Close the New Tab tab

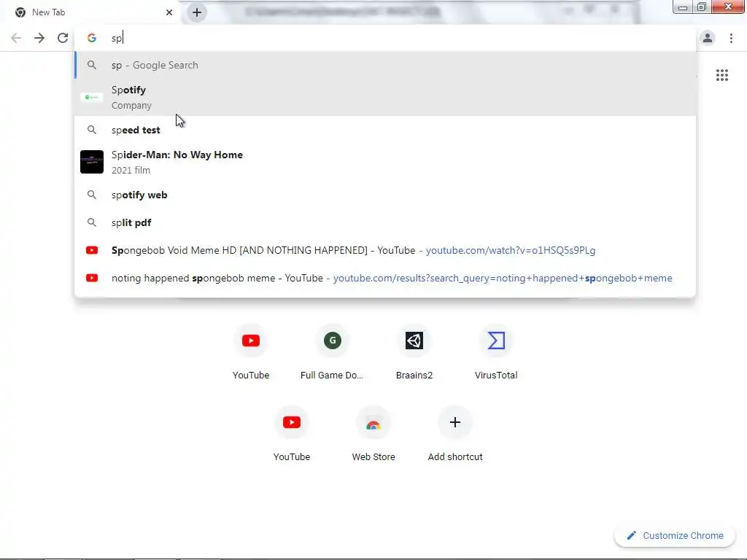[169, 12]
